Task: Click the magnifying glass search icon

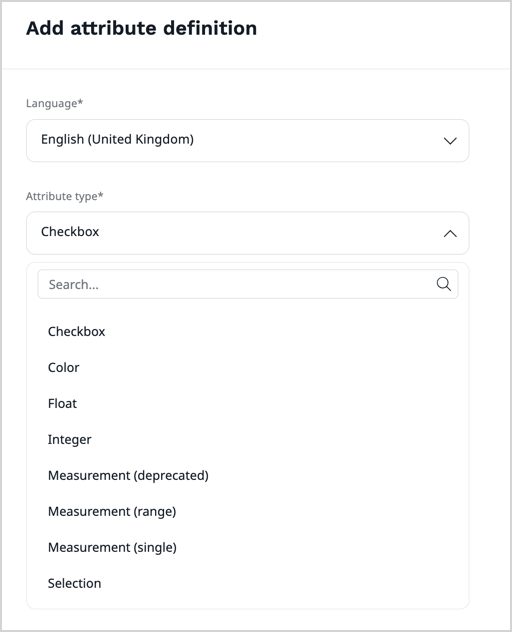Action: pyautogui.click(x=443, y=284)
